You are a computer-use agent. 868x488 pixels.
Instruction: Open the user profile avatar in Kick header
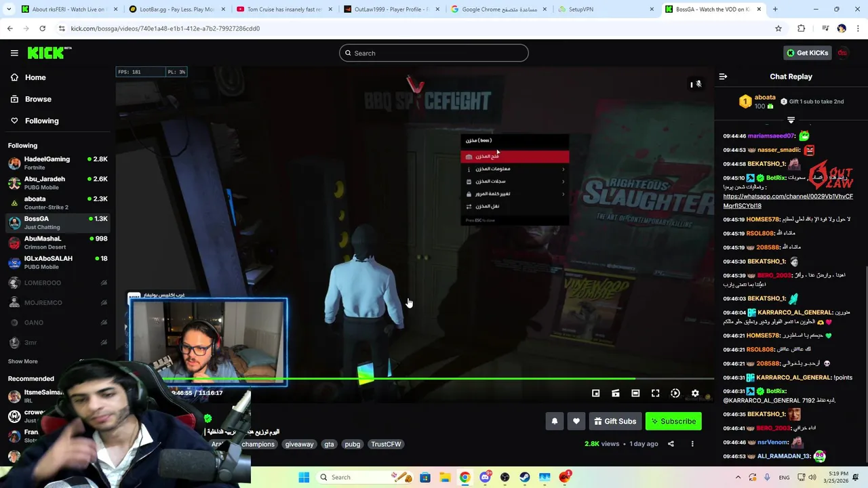[x=842, y=53]
